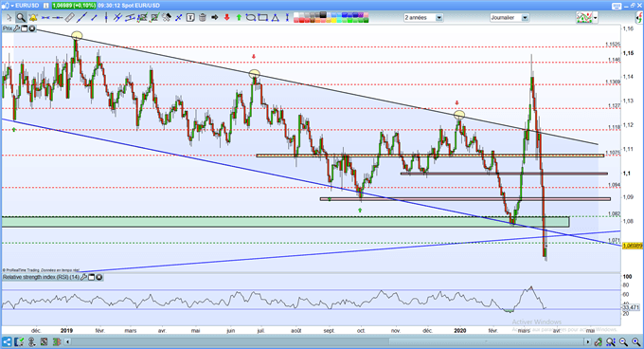Pick the bright red color swatch
644x349 pixels.
click(302, 20)
